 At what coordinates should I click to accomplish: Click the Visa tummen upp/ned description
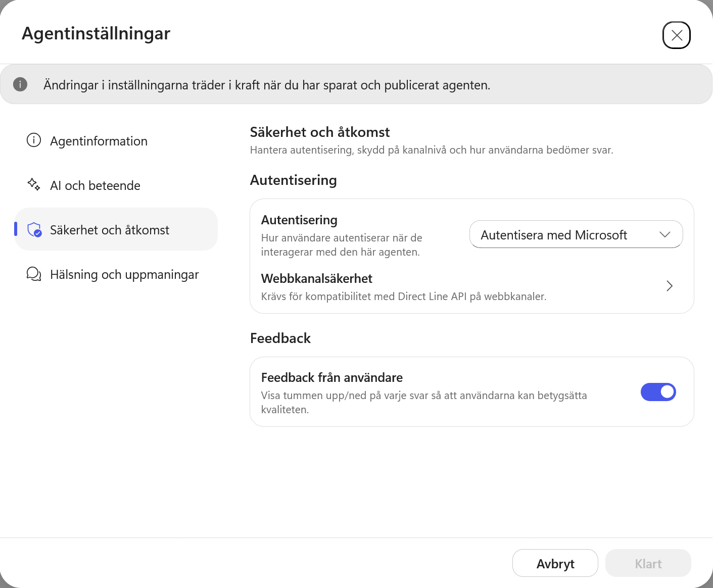(424, 403)
